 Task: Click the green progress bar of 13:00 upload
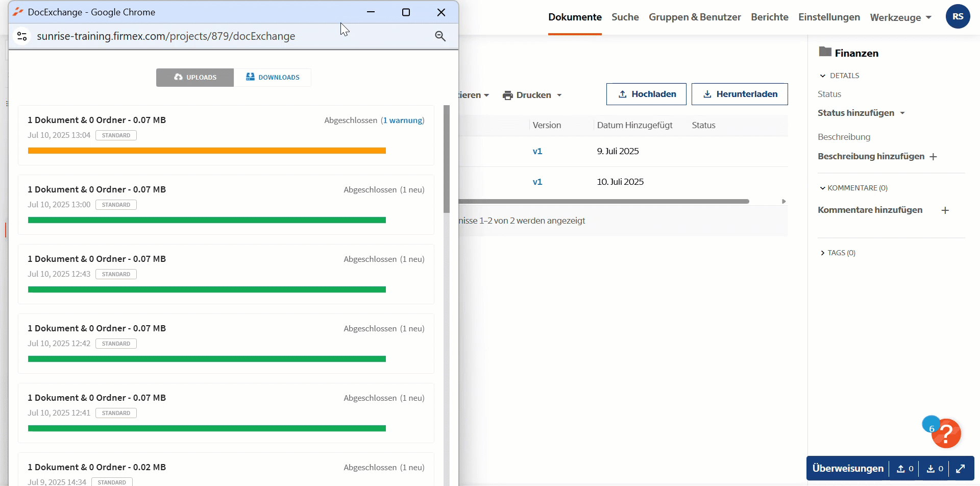point(207,220)
